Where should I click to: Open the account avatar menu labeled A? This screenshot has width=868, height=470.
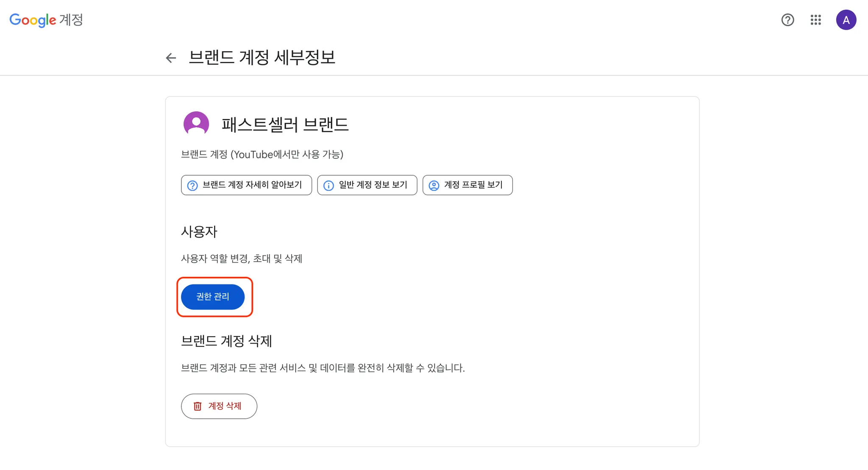[846, 20]
